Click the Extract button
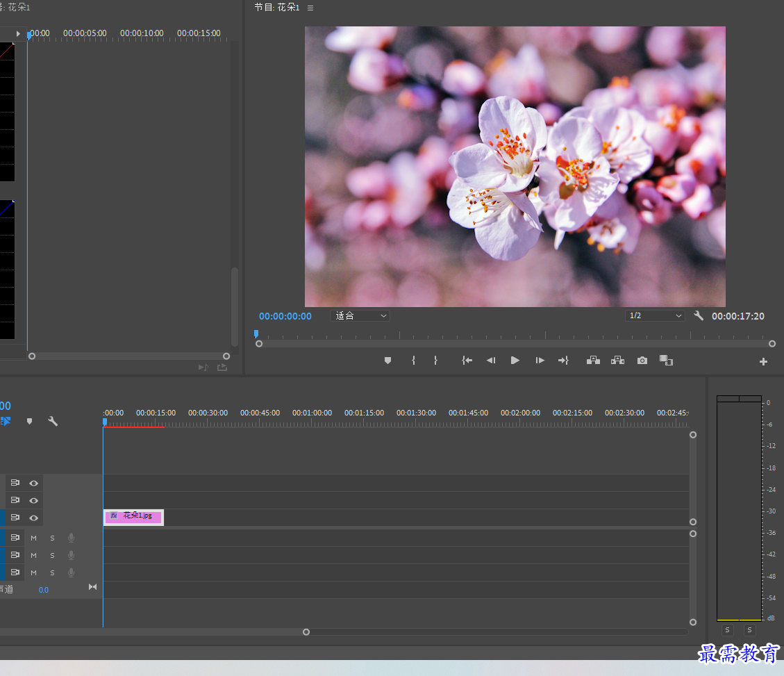Image resolution: width=784 pixels, height=676 pixels. 617,361
